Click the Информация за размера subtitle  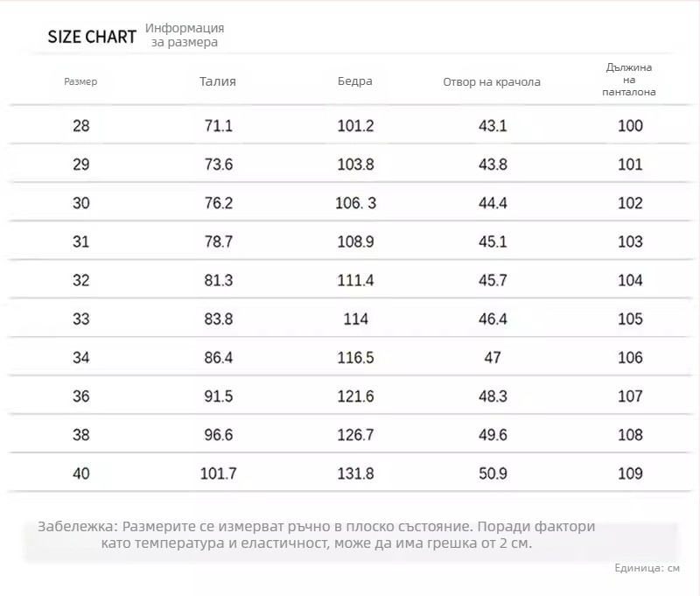point(185,35)
